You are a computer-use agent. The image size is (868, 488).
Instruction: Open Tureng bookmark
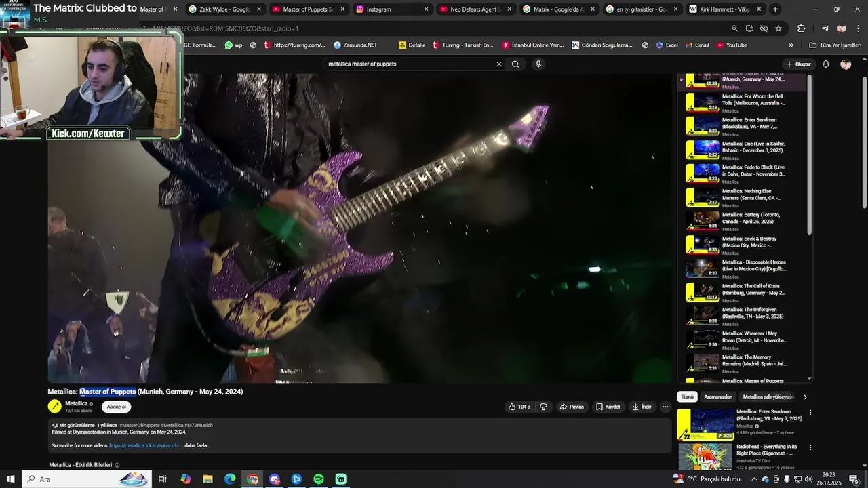pos(462,45)
